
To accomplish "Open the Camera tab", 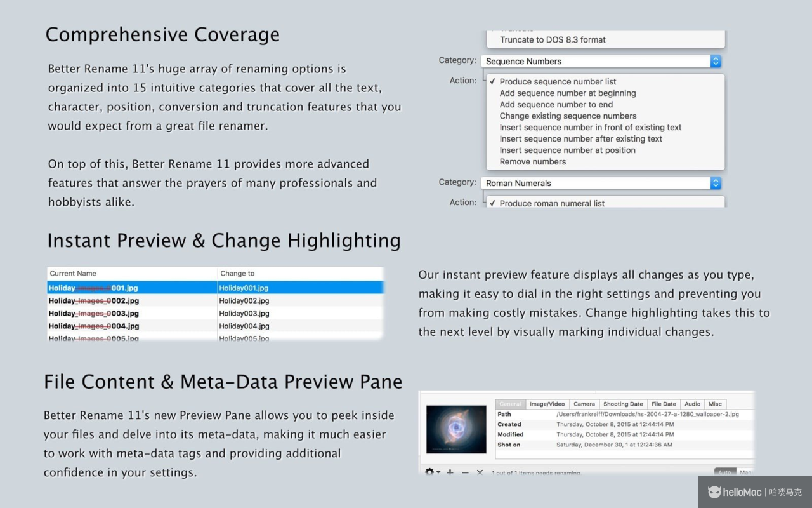I will coord(584,404).
